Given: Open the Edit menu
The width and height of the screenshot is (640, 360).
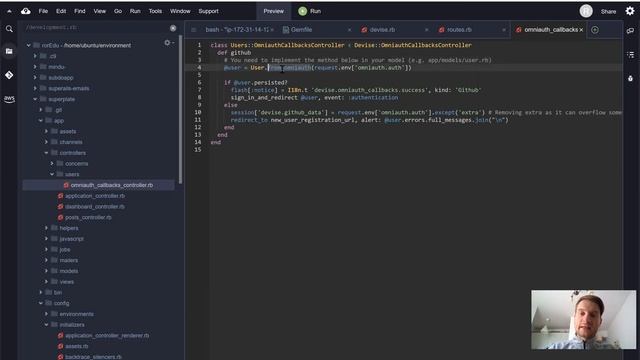Looking at the screenshot, I should [x=61, y=11].
